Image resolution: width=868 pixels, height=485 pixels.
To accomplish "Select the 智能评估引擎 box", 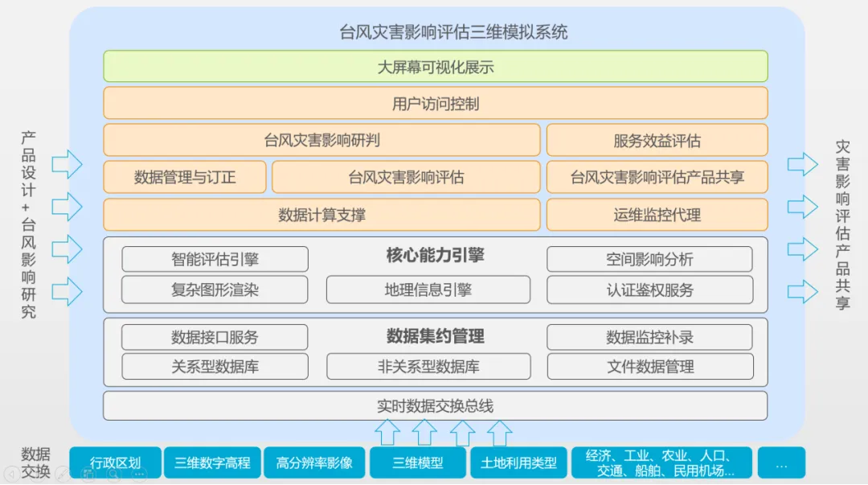I will click(x=215, y=259).
